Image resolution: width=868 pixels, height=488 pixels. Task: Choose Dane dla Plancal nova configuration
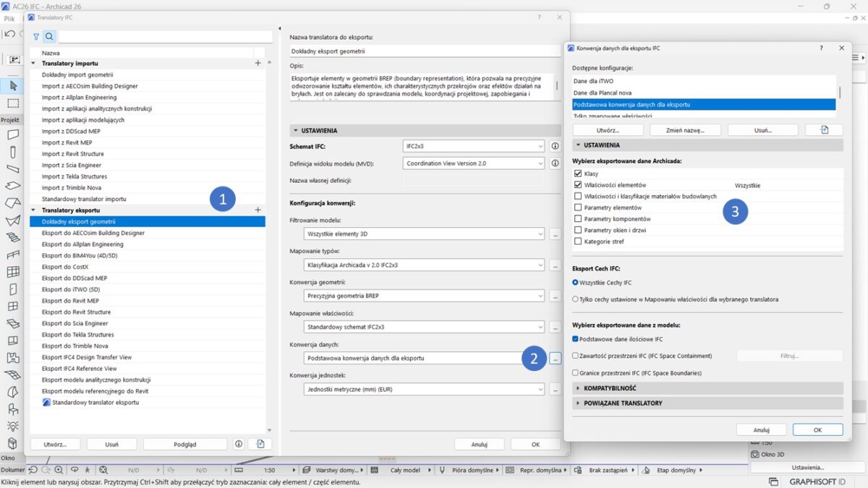coord(603,93)
